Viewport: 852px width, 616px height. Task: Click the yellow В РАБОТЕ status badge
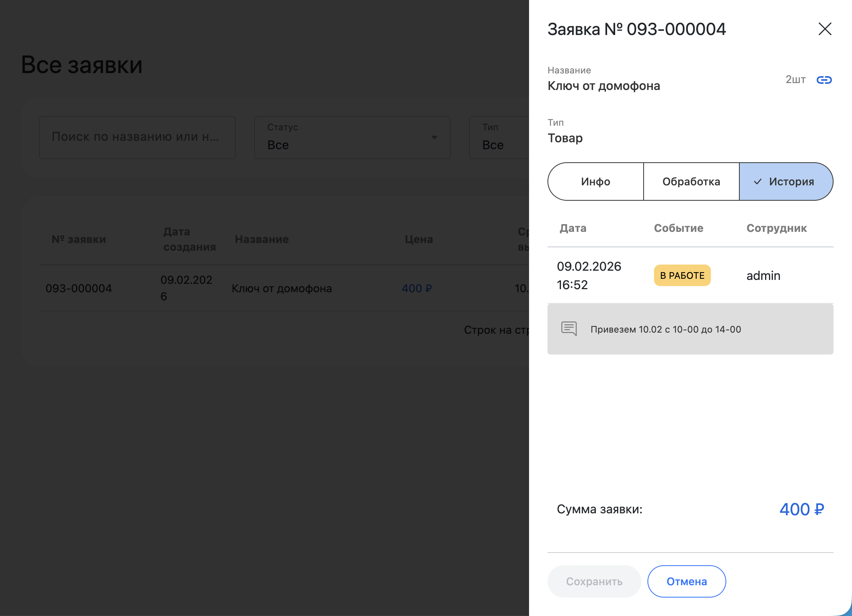pos(682,275)
